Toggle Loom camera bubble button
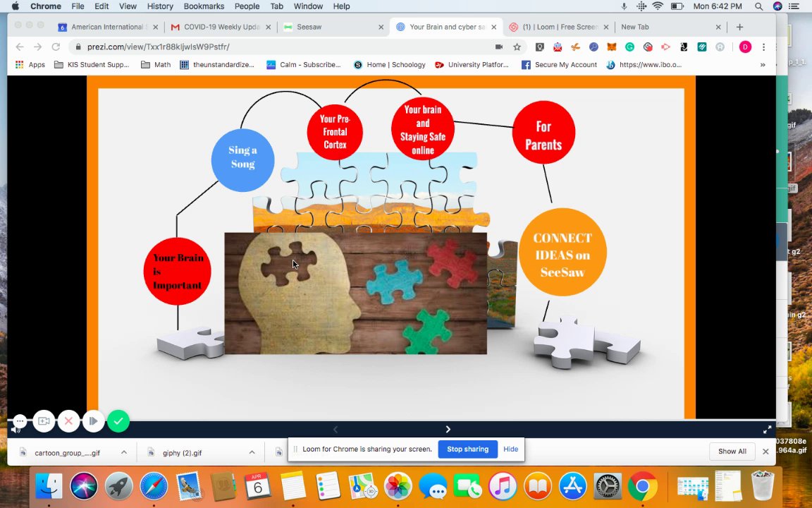This screenshot has width=812, height=508. tap(44, 421)
